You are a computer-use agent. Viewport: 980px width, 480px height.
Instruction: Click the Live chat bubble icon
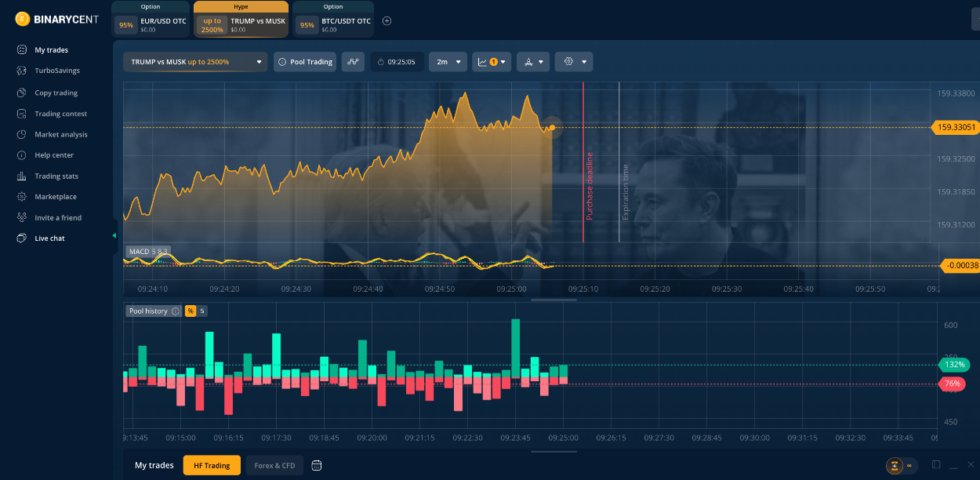pyautogui.click(x=22, y=238)
